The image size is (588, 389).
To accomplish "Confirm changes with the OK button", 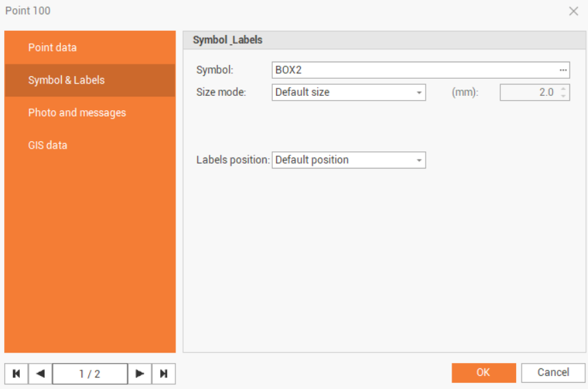I will tap(483, 373).
